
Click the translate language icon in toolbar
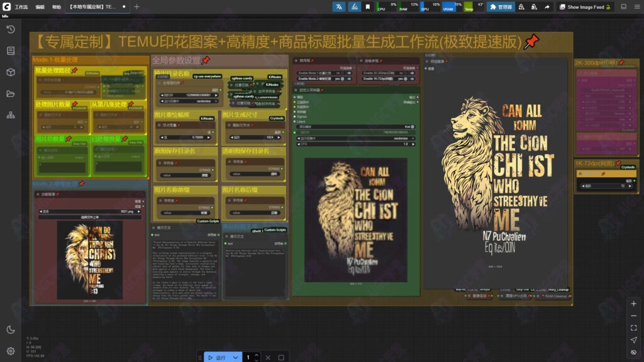339,6
